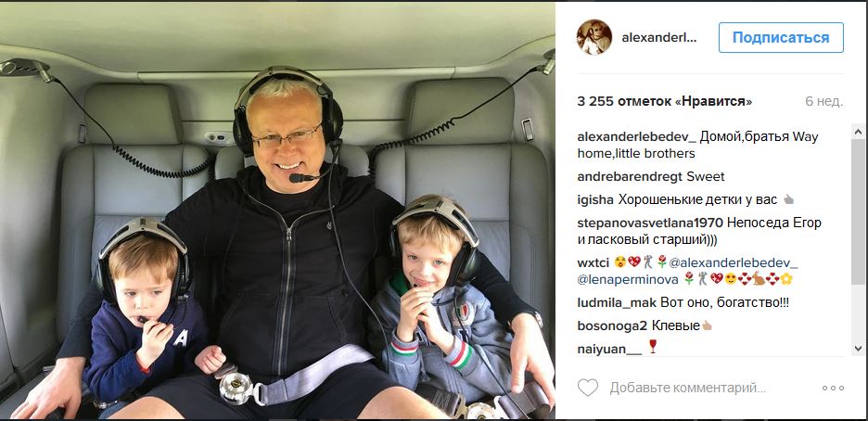View the 3 255 likes count
Viewport: 868px width, 421px height.
pos(665,101)
